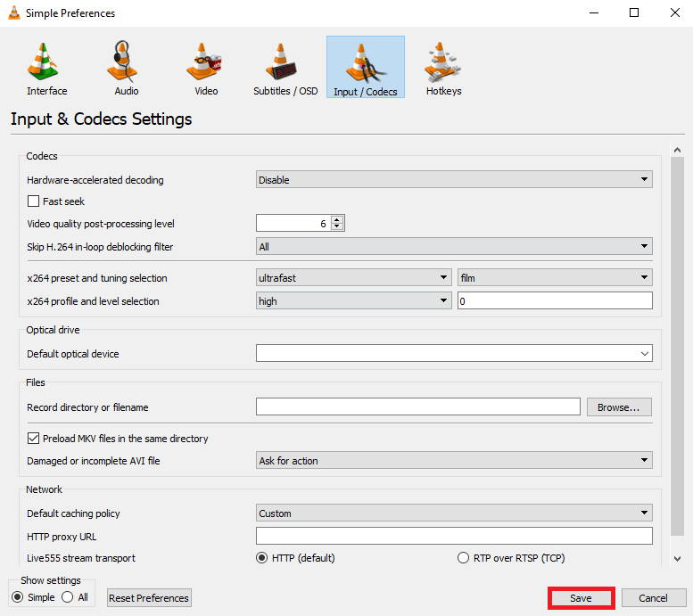Open the x264 preset dropdown showing ultrafast

[x=353, y=277]
